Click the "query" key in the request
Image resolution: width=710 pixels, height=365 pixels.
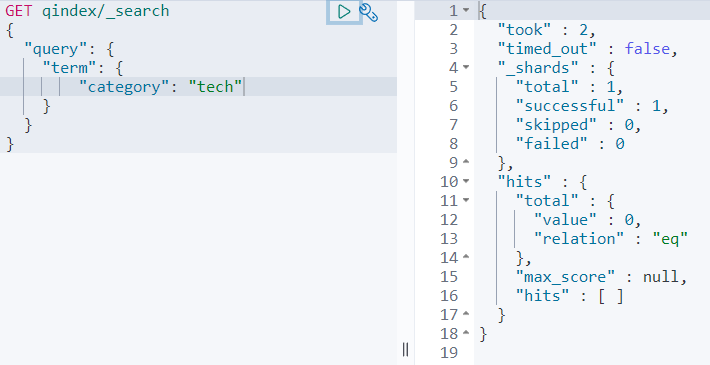[x=55, y=49]
